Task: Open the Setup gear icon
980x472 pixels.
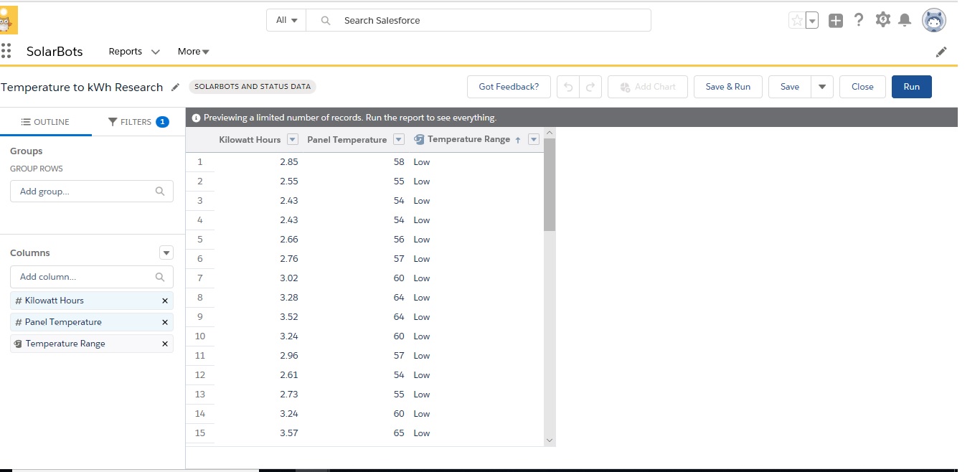Action: [882, 20]
